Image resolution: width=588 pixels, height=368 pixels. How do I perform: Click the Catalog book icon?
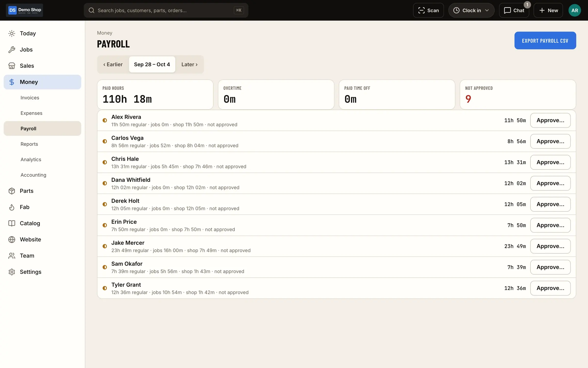(12, 223)
